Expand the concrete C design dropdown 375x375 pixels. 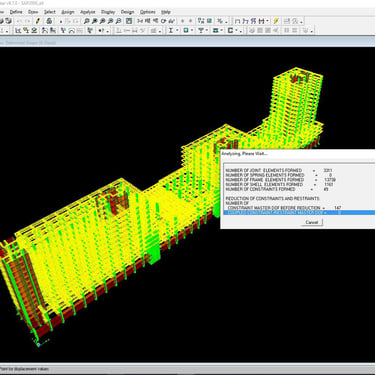coord(237,30)
